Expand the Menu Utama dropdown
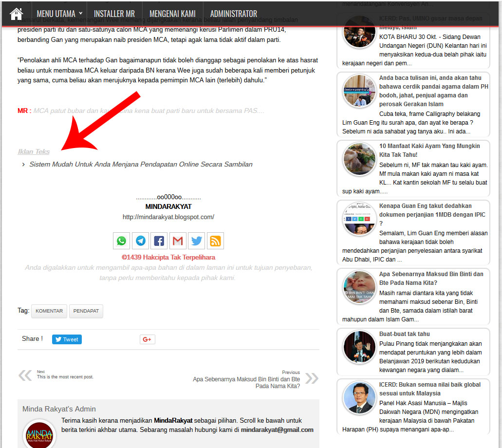 [59, 14]
